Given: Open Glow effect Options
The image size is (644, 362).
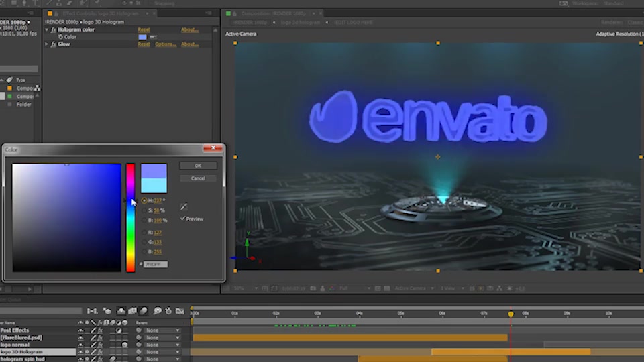Looking at the screenshot, I should (x=166, y=44).
